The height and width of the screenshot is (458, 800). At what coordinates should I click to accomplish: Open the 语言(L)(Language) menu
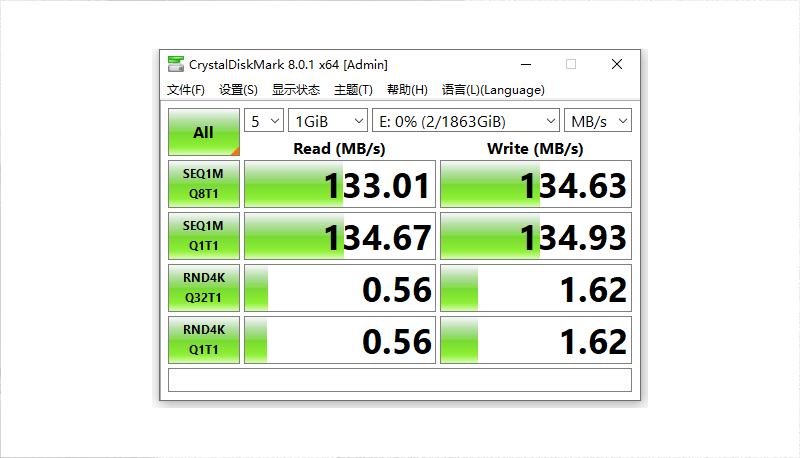tap(493, 90)
